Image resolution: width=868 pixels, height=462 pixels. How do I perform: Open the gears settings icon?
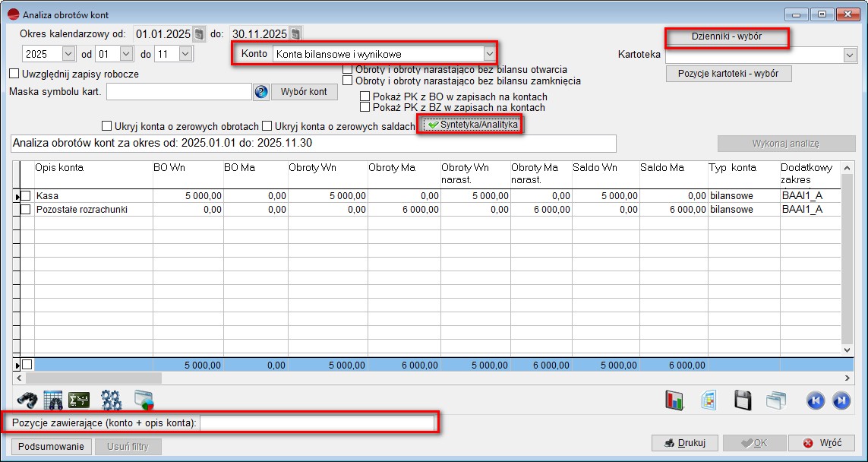[x=112, y=400]
